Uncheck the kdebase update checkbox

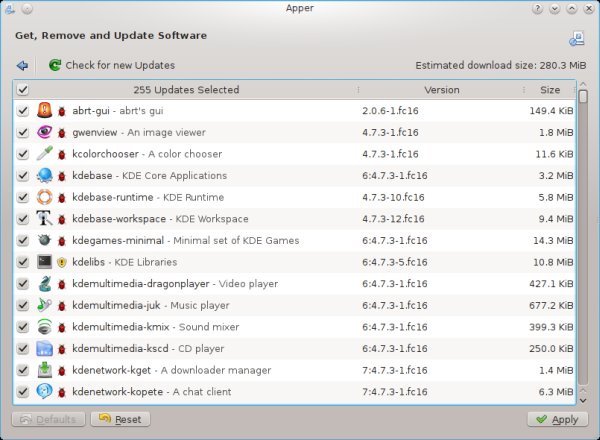coord(23,176)
